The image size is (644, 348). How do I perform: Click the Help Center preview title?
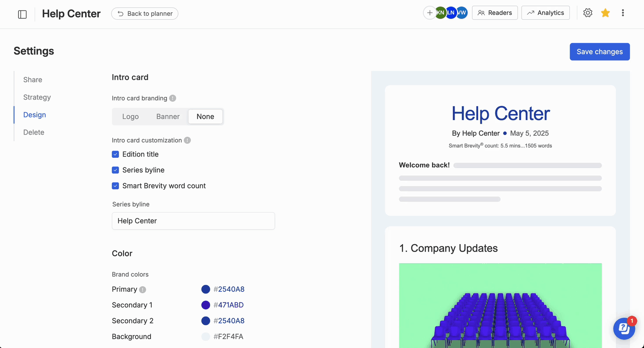[x=501, y=114]
